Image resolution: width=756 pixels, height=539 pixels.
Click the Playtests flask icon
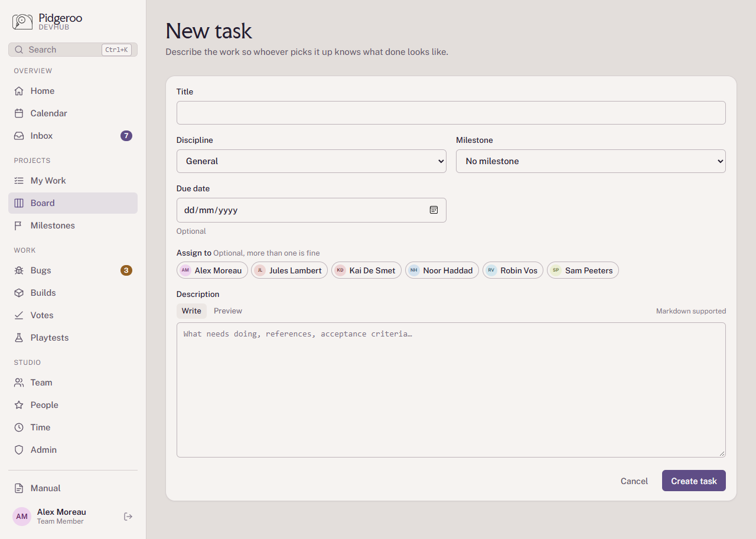19,338
